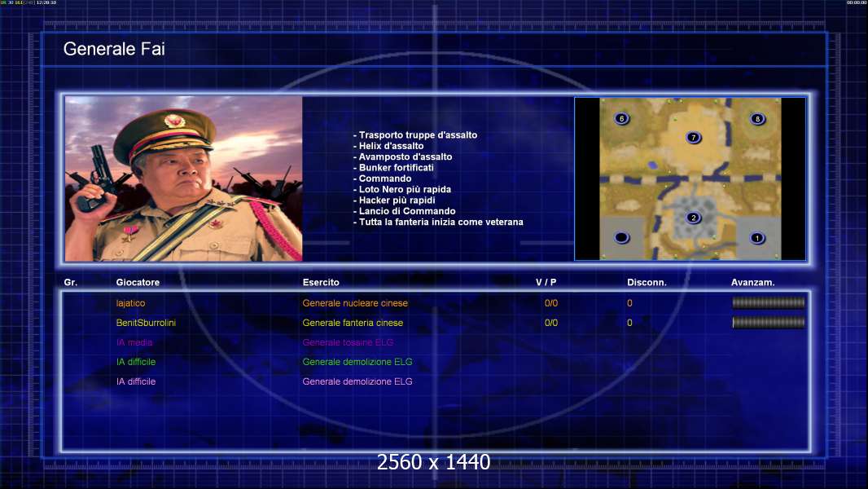Click the 'Gr.' column header
Viewport: 868px width, 489px height.
coord(70,282)
